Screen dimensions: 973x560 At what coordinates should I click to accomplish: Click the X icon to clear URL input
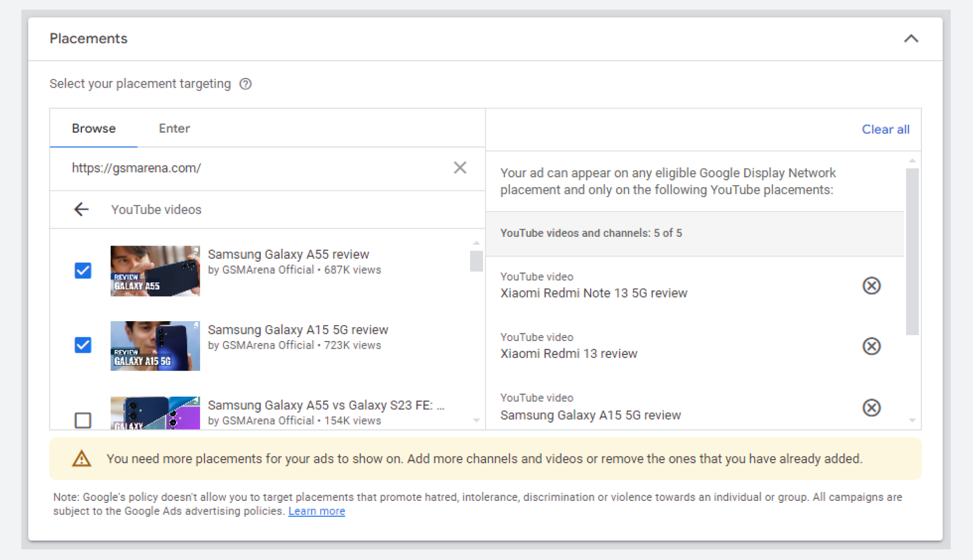point(460,168)
